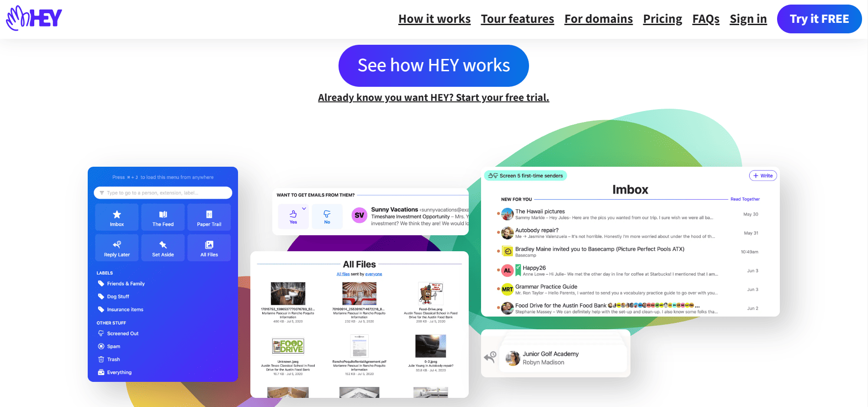The image size is (868, 407).
Task: Click See how HEY works button
Action: pyautogui.click(x=434, y=66)
